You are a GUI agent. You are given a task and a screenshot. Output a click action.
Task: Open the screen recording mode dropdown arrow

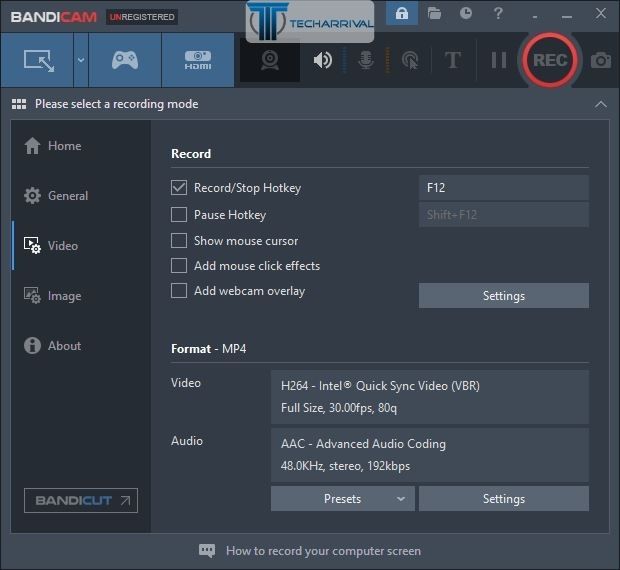tap(81, 60)
